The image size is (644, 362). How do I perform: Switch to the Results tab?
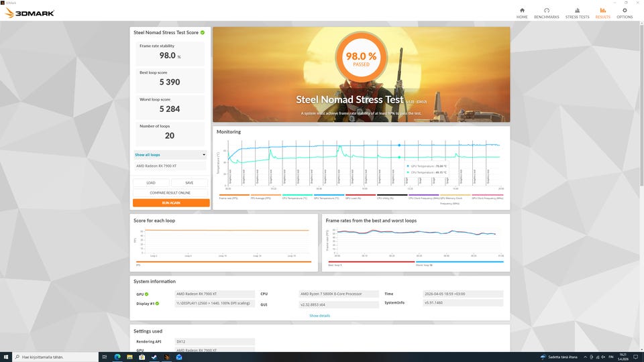point(602,13)
